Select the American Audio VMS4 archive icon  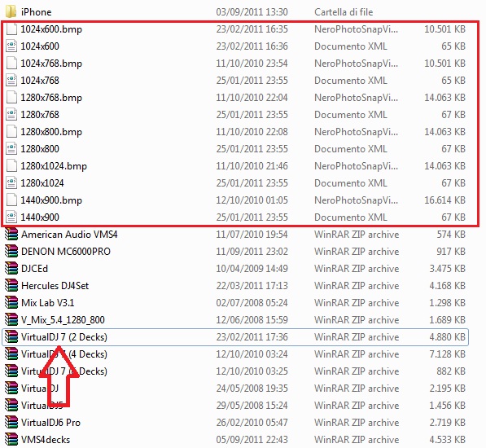click(x=11, y=235)
